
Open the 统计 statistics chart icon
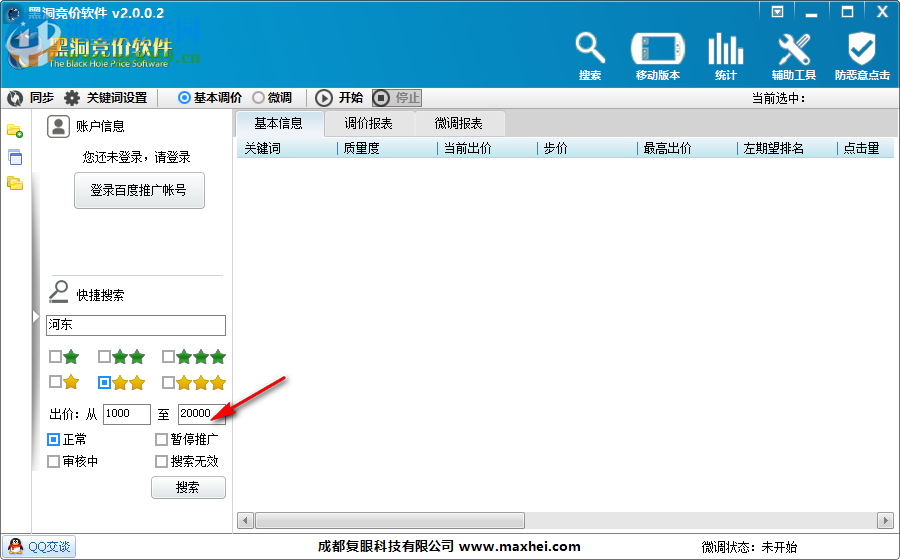tap(726, 56)
